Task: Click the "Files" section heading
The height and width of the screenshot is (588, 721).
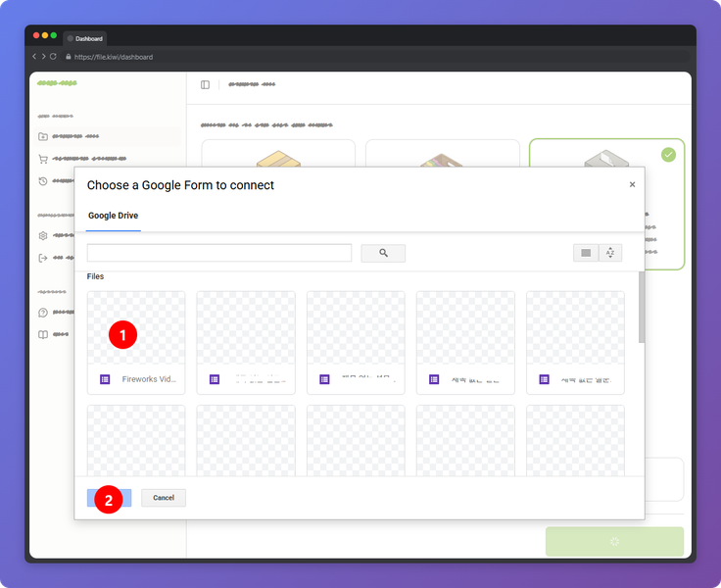Action: click(95, 276)
